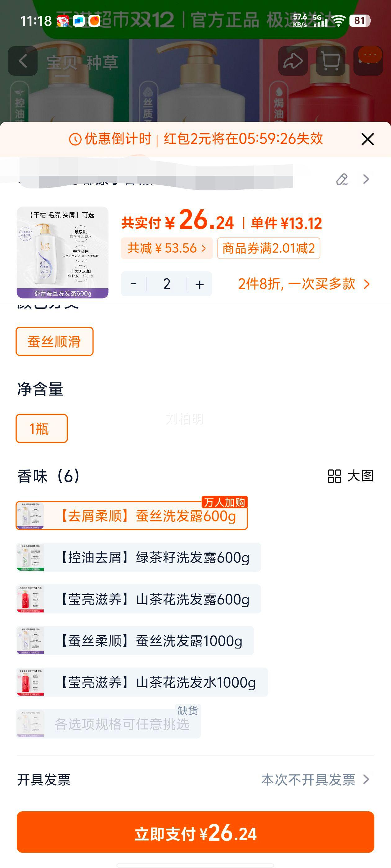Open the shopping cart icon
391x868 pixels.
click(330, 61)
